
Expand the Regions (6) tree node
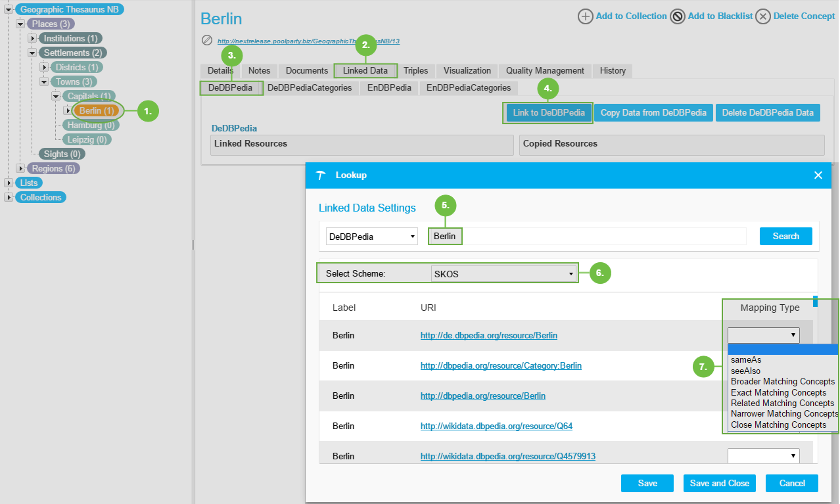tap(20, 169)
